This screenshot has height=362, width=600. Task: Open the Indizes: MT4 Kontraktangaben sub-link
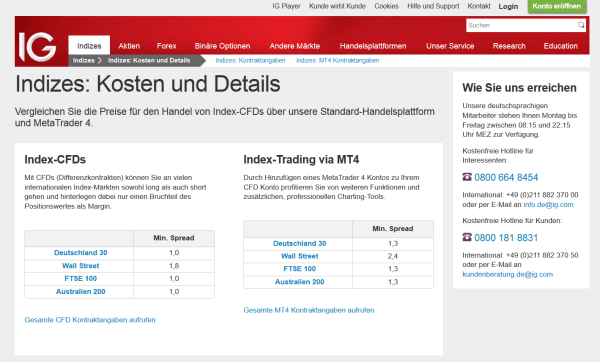pos(338,60)
